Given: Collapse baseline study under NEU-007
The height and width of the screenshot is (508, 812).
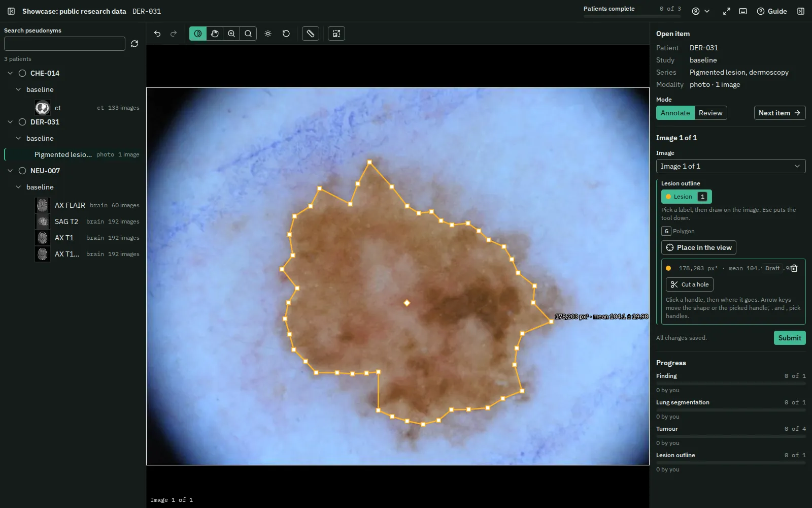Looking at the screenshot, I should coord(18,187).
